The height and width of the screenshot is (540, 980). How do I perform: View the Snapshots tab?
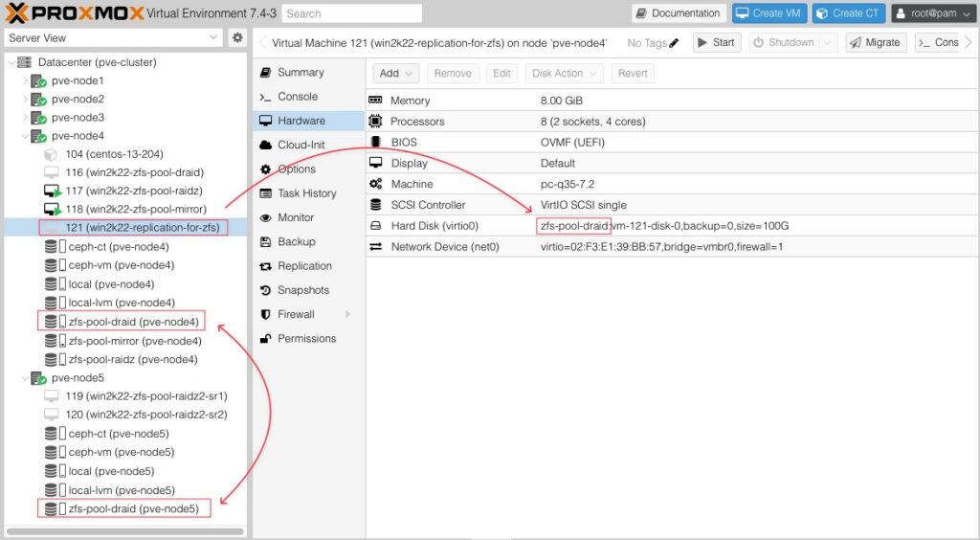(x=309, y=290)
